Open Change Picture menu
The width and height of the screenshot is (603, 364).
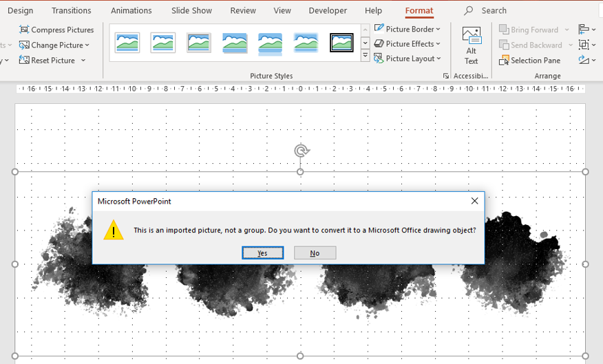(x=54, y=45)
